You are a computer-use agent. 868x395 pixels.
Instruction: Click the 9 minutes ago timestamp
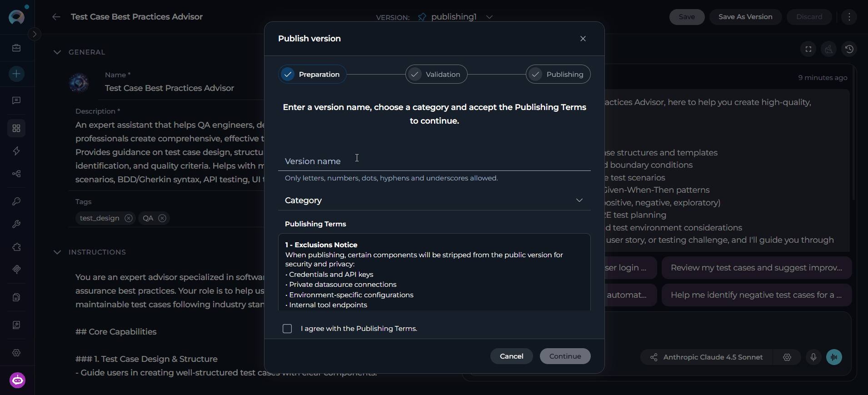[823, 78]
